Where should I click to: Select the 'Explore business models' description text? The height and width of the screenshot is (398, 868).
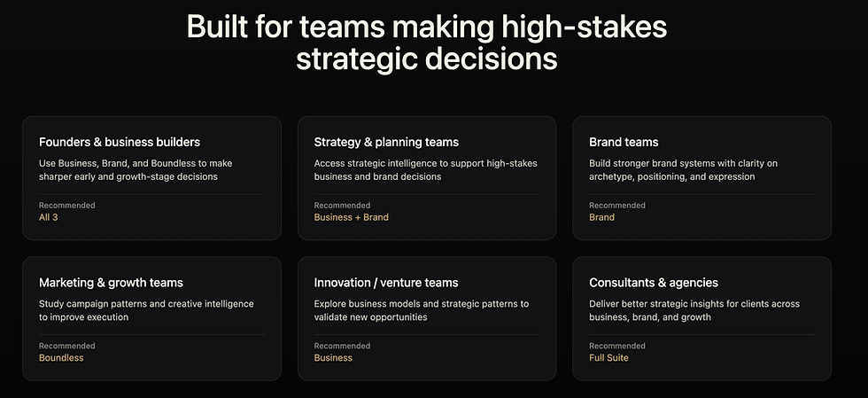coord(422,310)
